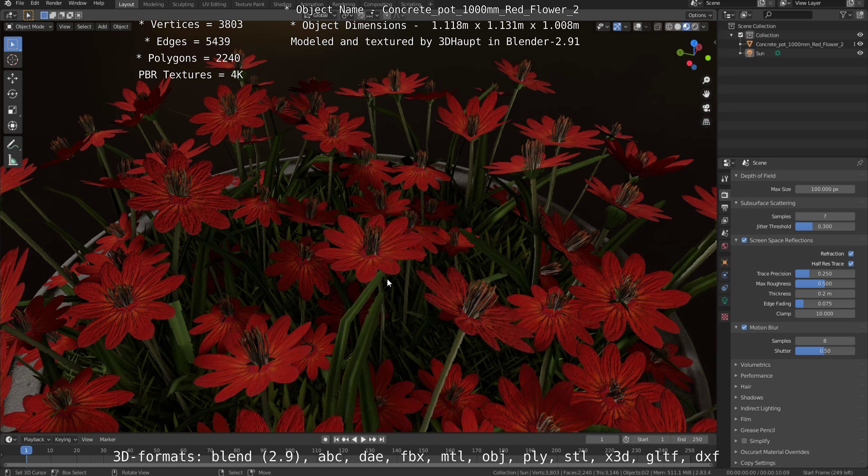Switch perspective/orthographic grid icon
The width and height of the screenshot is (868, 476).
pyautogui.click(x=706, y=122)
